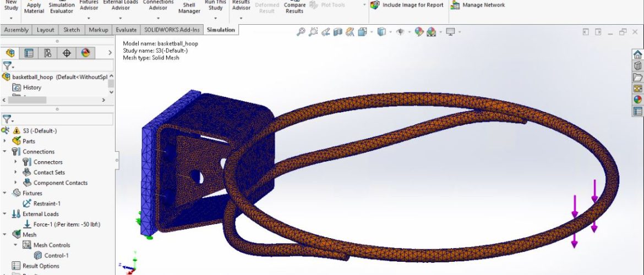Open the Edit Appearance color ball icon
The image size is (644, 275).
point(419,32)
